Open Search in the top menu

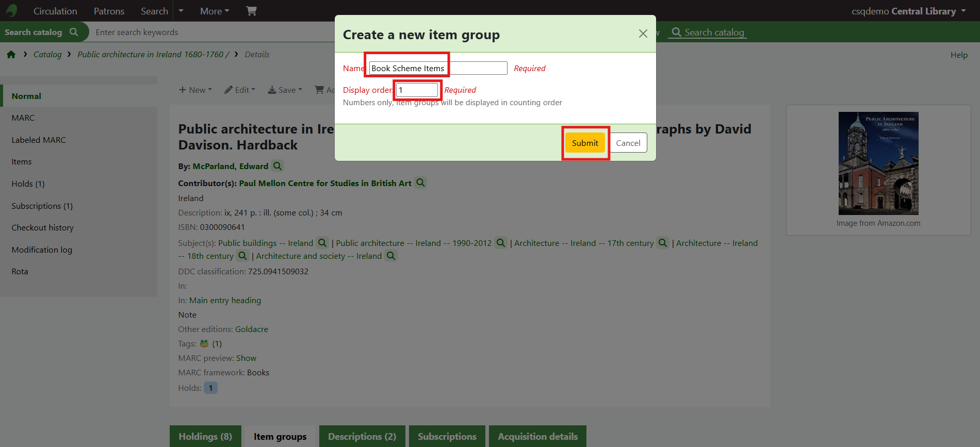click(x=154, y=11)
